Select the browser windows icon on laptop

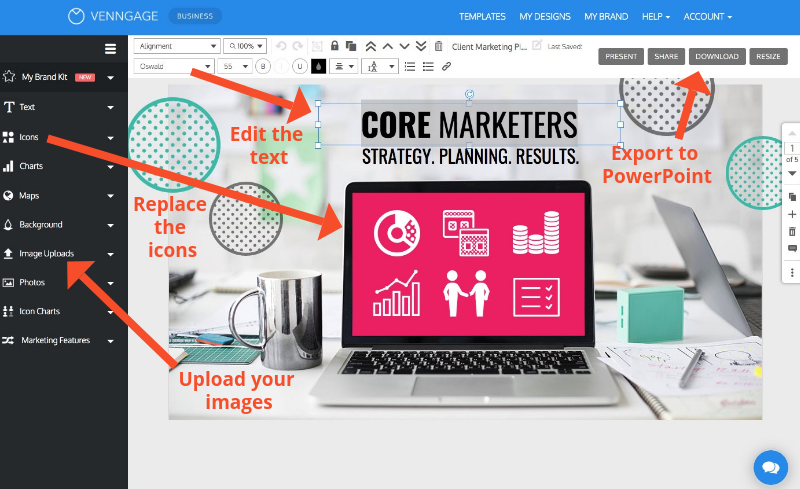pos(466,233)
